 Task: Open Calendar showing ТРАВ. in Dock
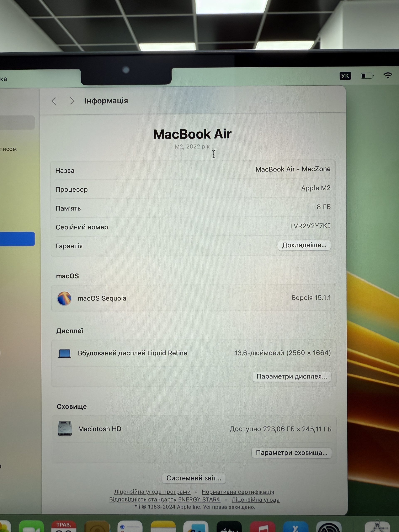64,526
